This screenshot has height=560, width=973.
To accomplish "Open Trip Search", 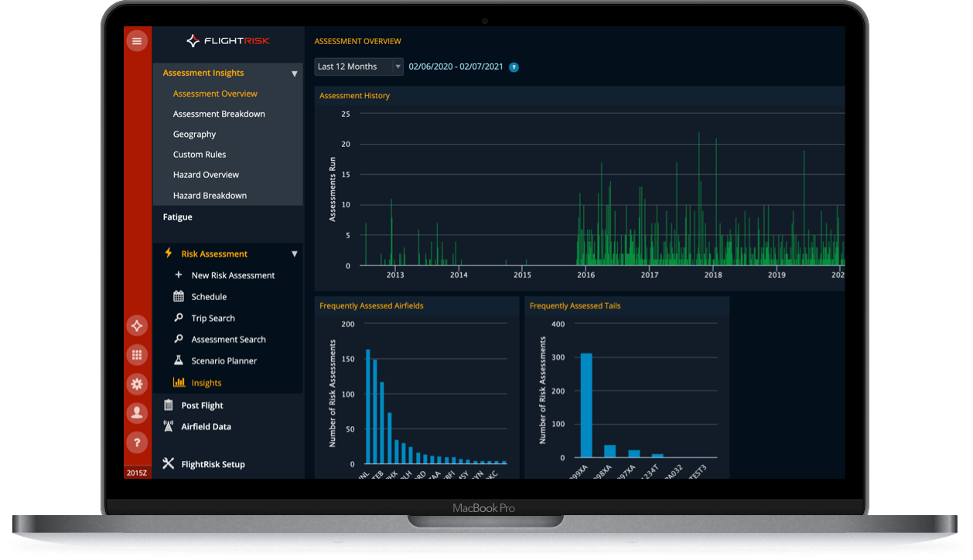I will [x=213, y=319].
